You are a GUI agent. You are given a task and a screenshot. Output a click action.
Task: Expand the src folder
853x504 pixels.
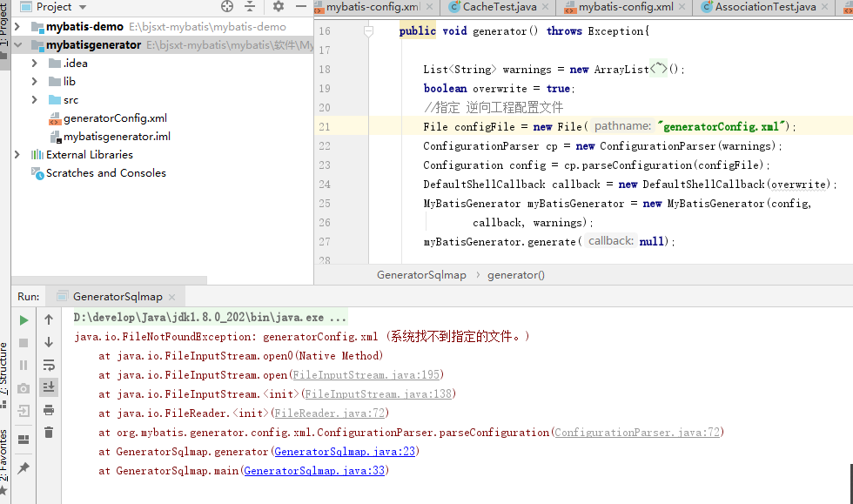click(34, 99)
